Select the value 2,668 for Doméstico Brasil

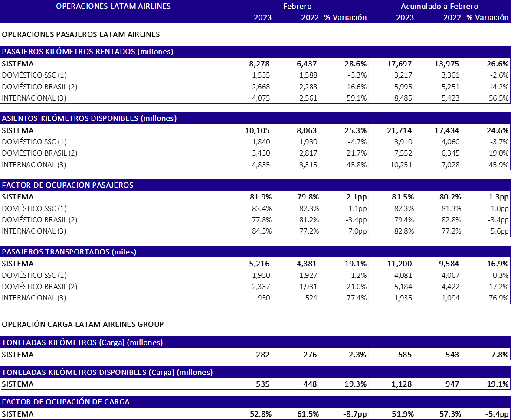coord(261,87)
